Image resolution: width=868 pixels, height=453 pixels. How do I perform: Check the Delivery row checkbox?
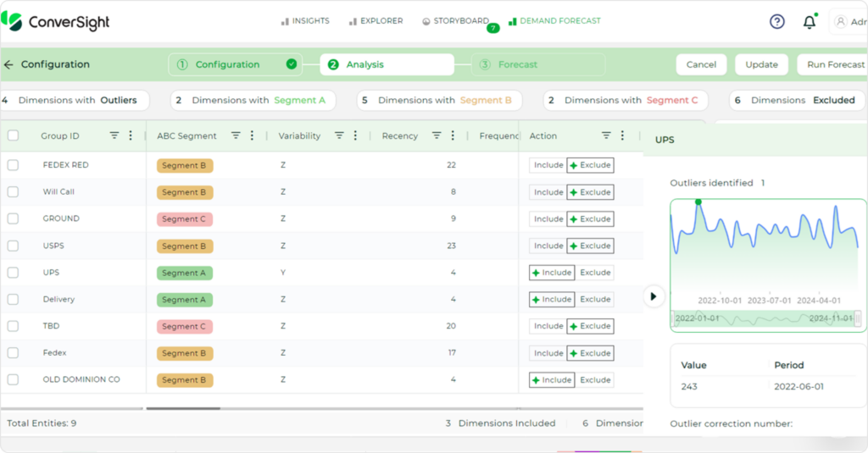(14, 299)
